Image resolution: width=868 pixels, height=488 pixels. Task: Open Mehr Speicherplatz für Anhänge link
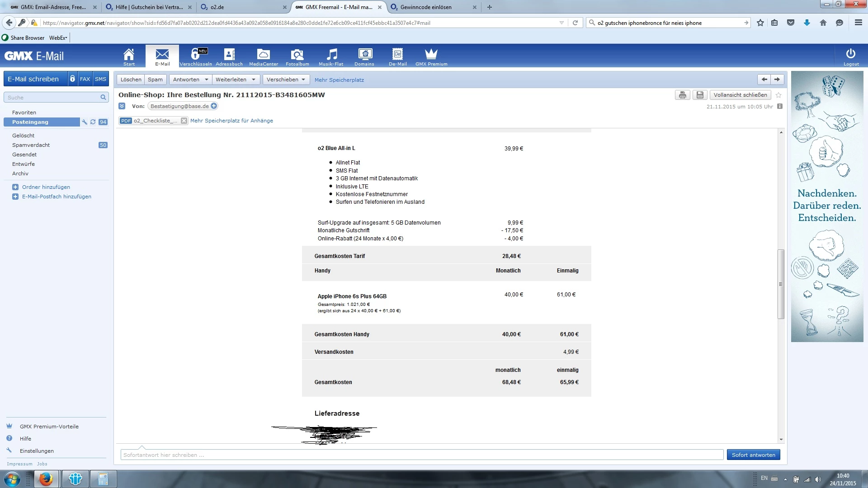[x=231, y=121]
